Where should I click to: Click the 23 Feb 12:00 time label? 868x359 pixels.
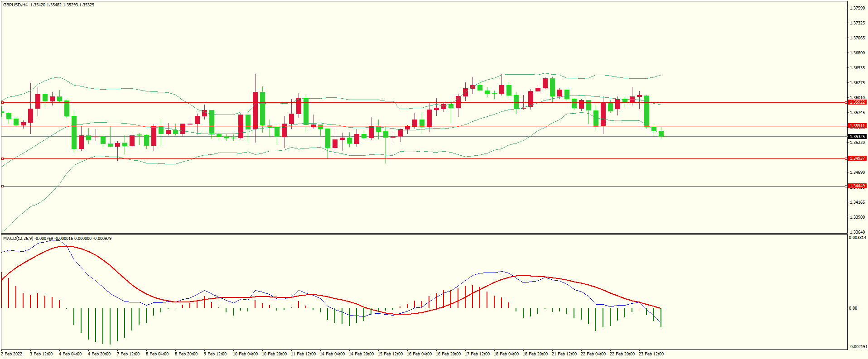[x=651, y=354]
